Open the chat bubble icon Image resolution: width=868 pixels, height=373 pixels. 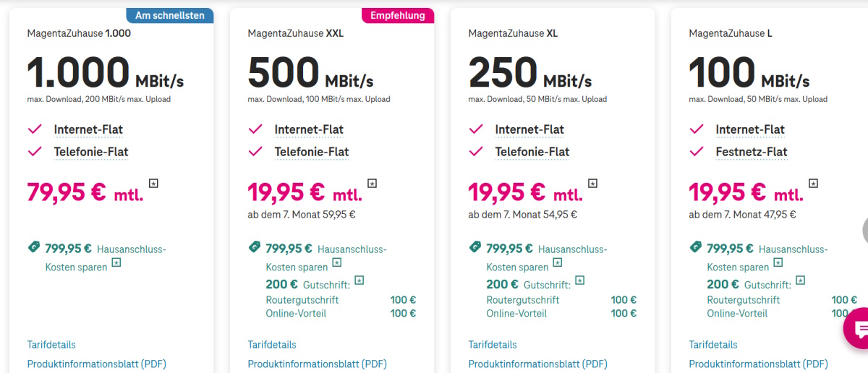click(x=859, y=330)
